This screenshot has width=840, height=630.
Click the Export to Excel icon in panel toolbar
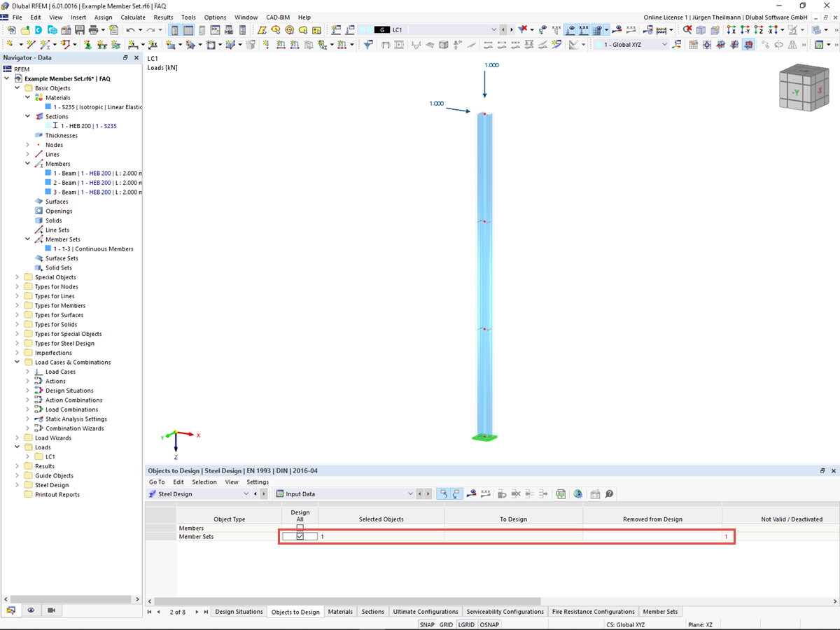pos(561,493)
